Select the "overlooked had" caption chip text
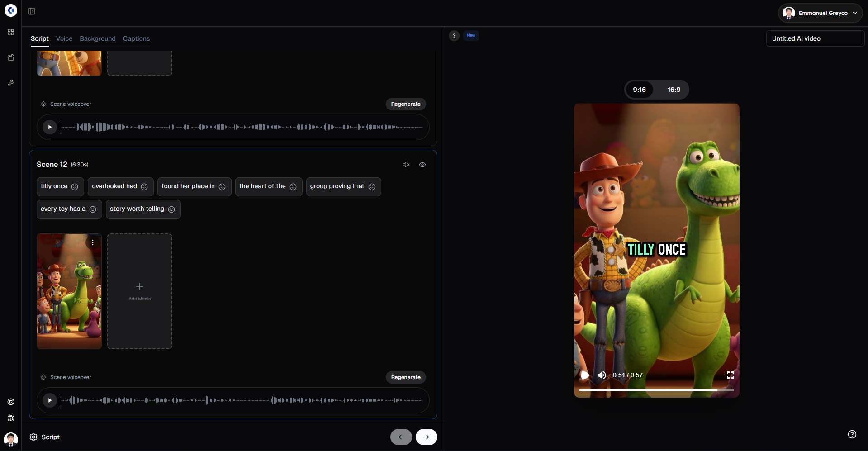868x451 pixels. click(x=114, y=186)
